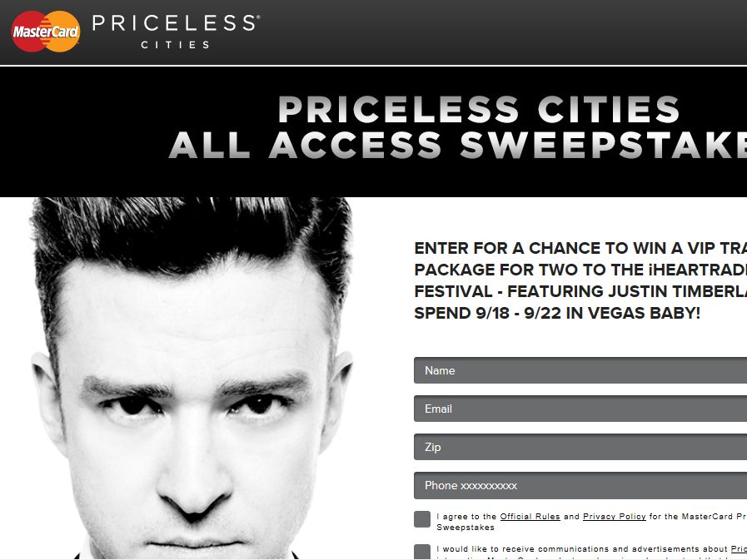747x560 pixels.
Task: Check the agree to Official Rules checkbox
Action: (x=422, y=519)
